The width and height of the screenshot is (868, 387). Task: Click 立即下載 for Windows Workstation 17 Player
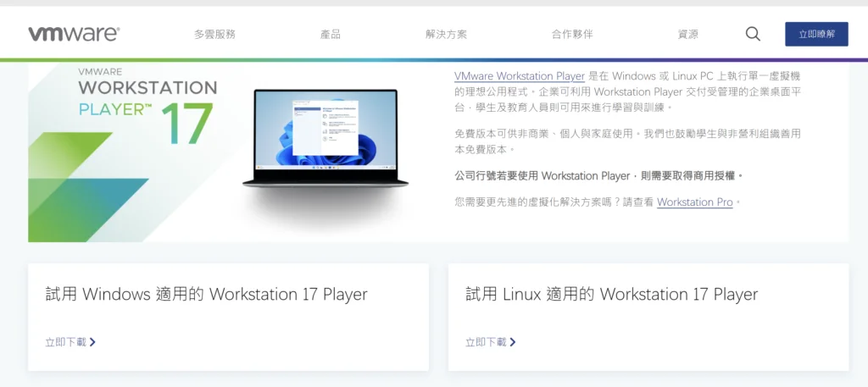click(x=70, y=342)
